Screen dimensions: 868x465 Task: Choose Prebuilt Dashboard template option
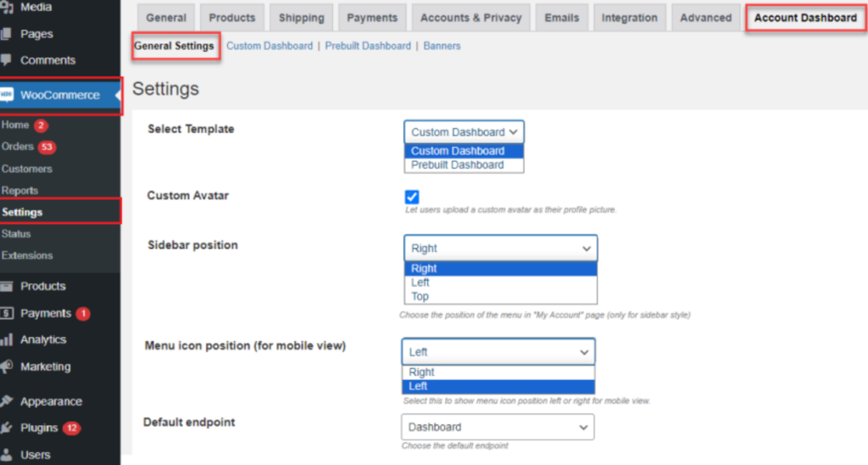tap(457, 165)
